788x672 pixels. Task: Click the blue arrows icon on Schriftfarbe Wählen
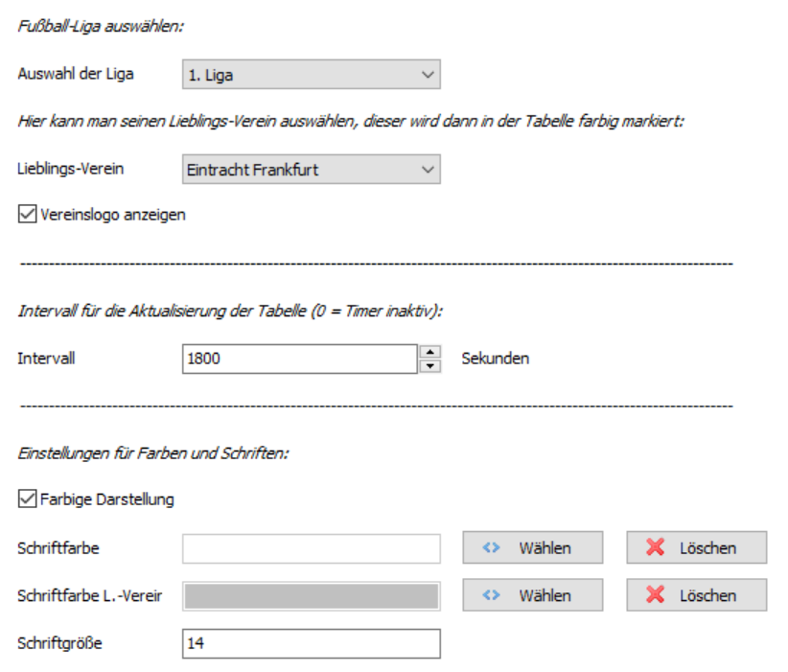(x=491, y=547)
